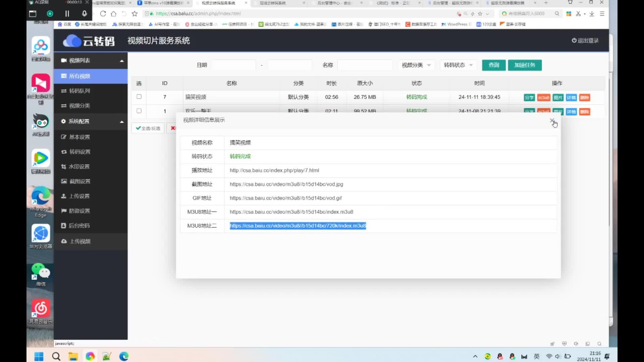Click the 删除 delete icon for 搞笑视频

pos(585,98)
